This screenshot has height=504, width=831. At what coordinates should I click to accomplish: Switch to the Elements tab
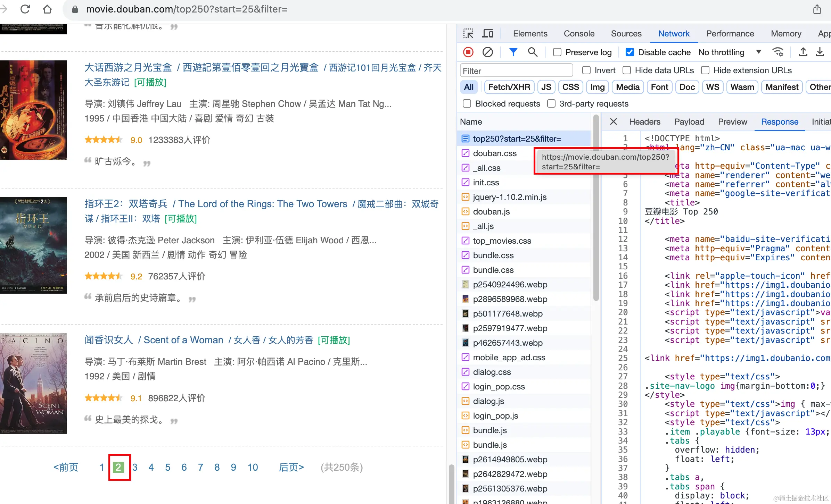point(530,34)
